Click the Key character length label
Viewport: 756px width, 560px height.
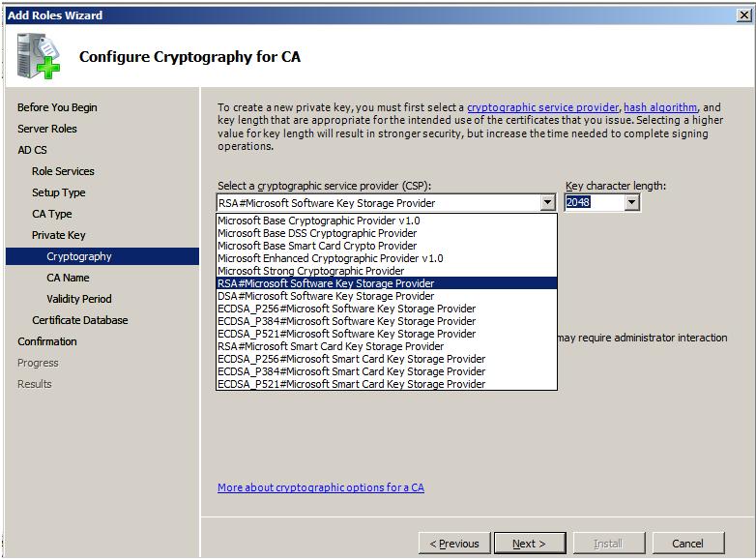point(616,186)
